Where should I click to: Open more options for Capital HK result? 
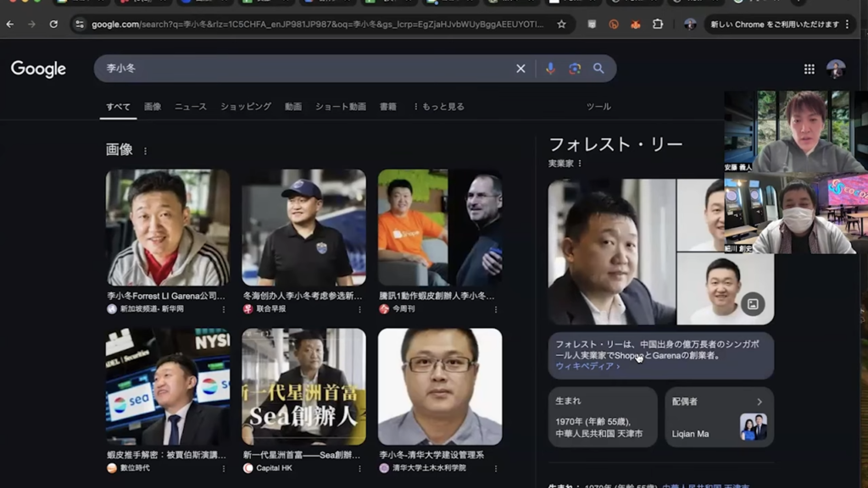click(x=359, y=469)
